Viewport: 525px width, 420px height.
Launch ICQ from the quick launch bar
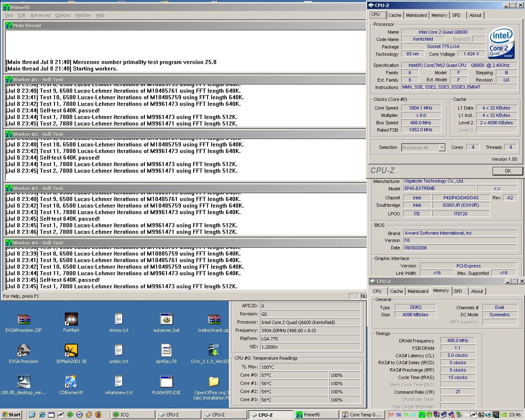tap(70, 415)
